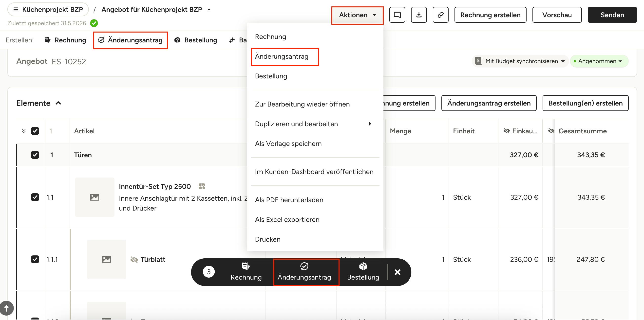
Task: Click Änderungsantrag in the Erstellen toolbar
Action: coord(130,40)
